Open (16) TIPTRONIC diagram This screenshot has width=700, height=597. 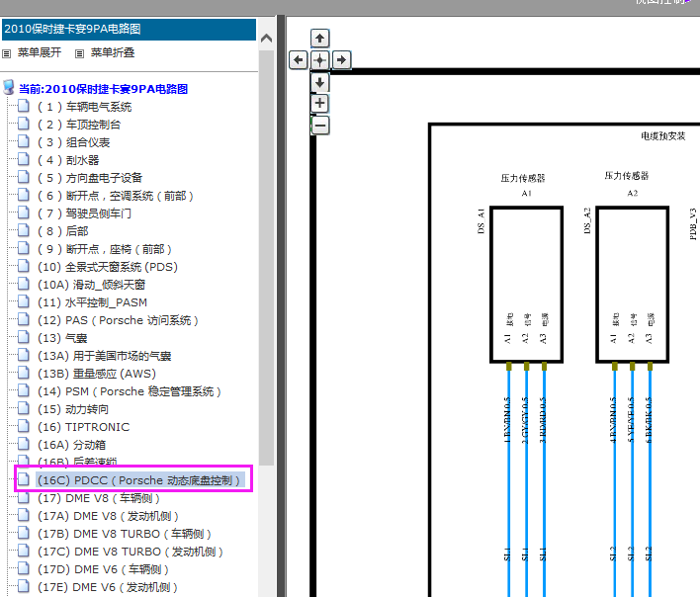(83, 427)
